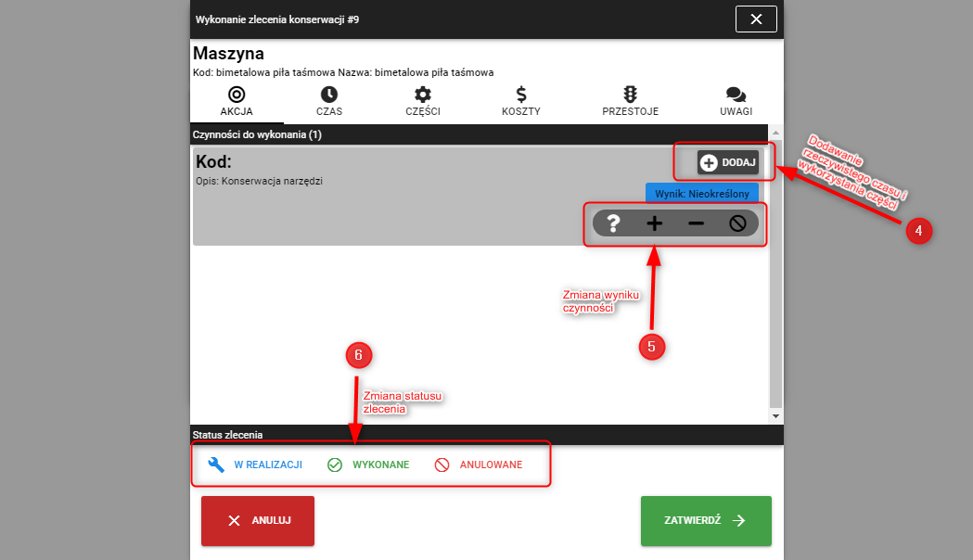This screenshot has width=973, height=560.
Task: Set order status to WYKONANE
Action: pos(368,465)
